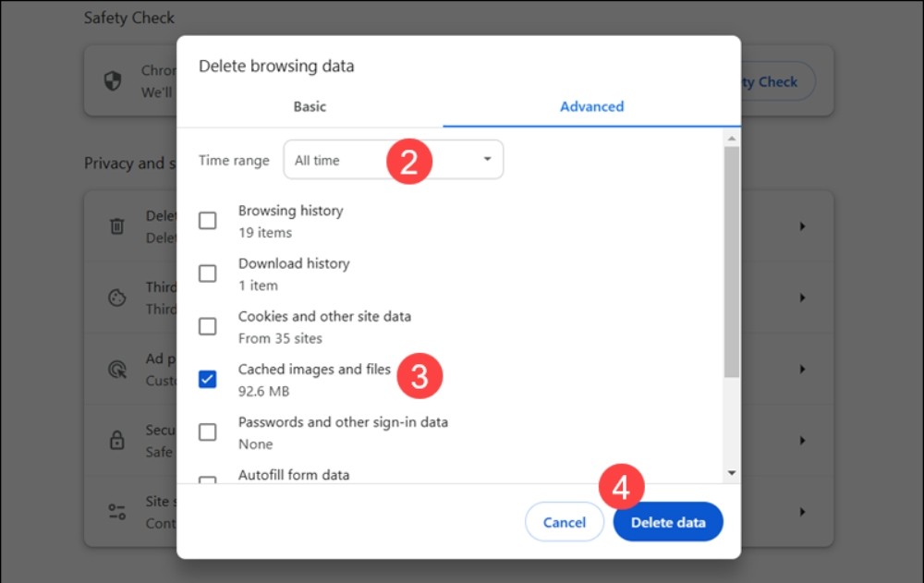This screenshot has height=583, width=924.
Task: Select the Advanced tab
Action: point(591,106)
